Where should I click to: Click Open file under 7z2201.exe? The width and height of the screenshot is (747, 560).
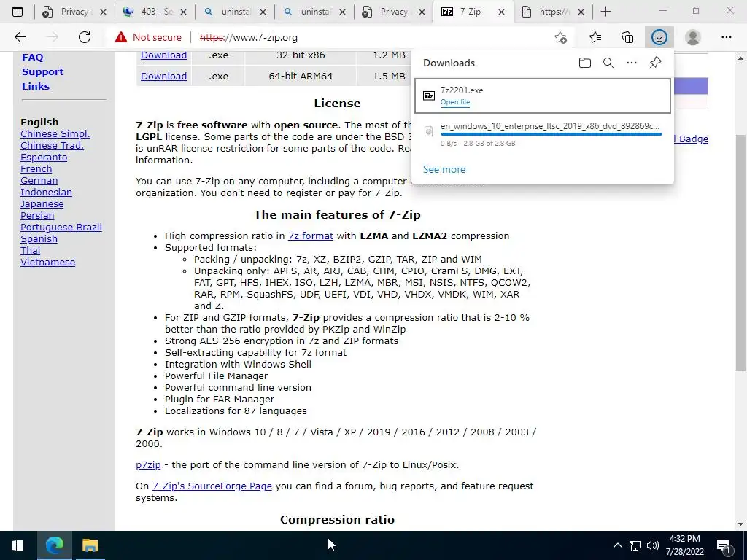455,102
